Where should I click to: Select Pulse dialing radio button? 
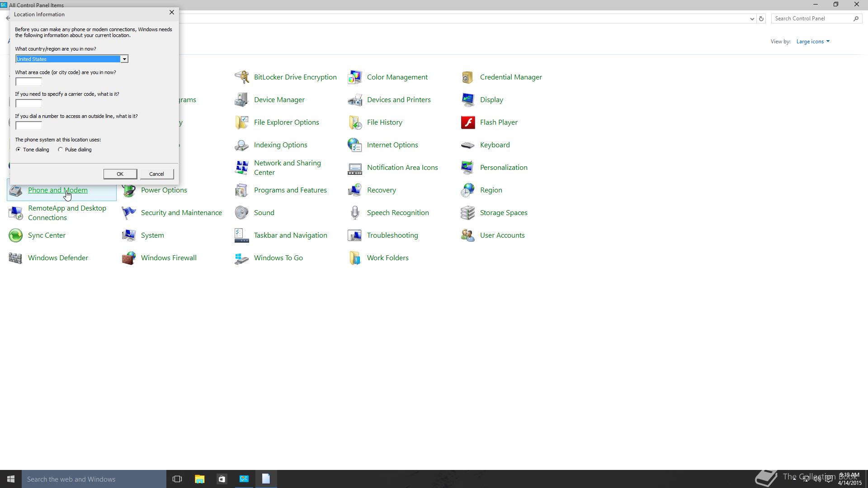60,150
